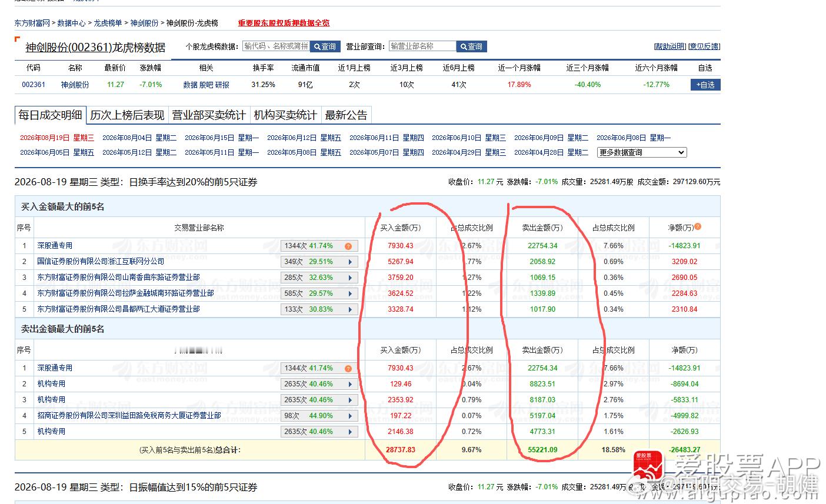Expand arrow for 山南香曲东路证券营业部 285次
Image resolution: width=826 pixels, height=504 pixels.
click(x=350, y=278)
